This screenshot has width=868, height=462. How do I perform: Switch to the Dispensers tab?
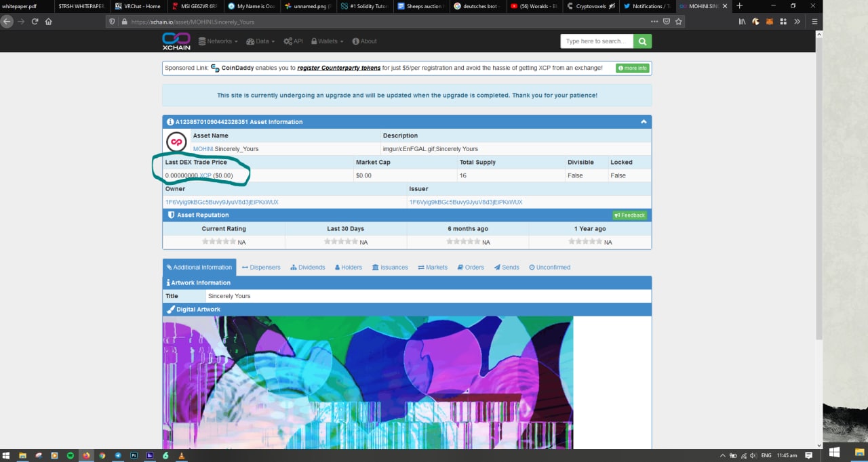(x=261, y=268)
